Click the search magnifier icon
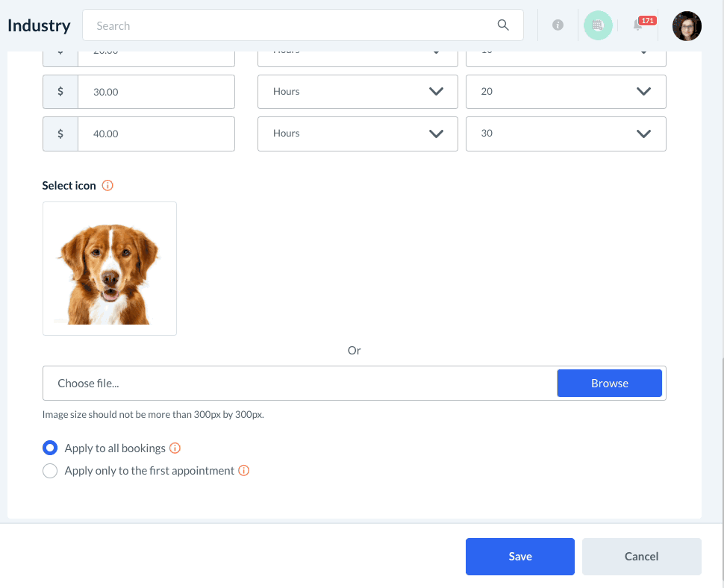Image resolution: width=724 pixels, height=588 pixels. click(x=503, y=25)
